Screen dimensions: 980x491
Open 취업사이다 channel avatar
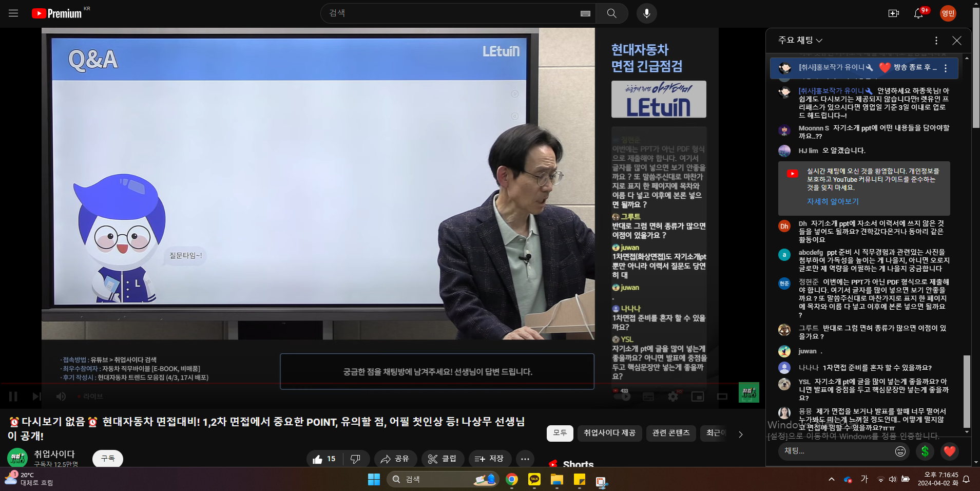pos(17,458)
